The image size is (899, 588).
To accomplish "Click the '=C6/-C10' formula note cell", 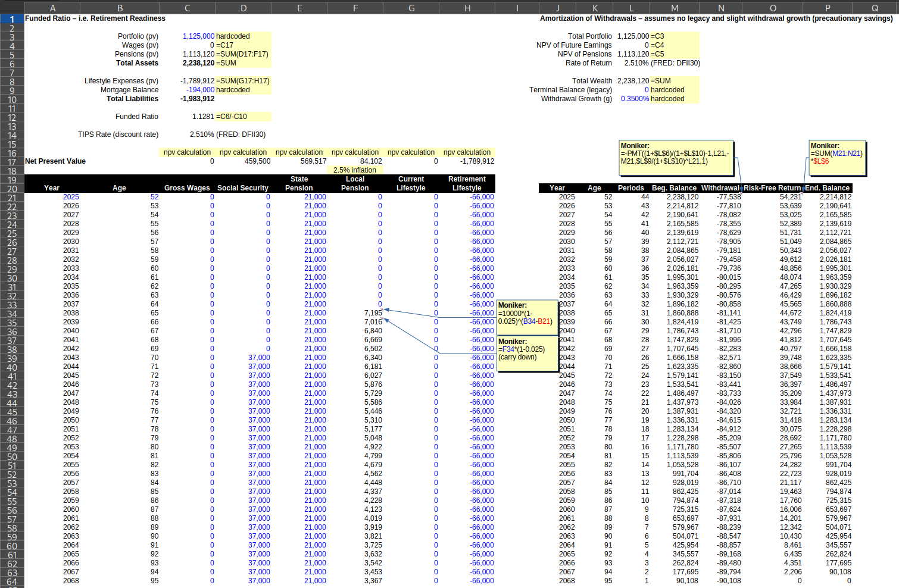I will click(x=232, y=117).
